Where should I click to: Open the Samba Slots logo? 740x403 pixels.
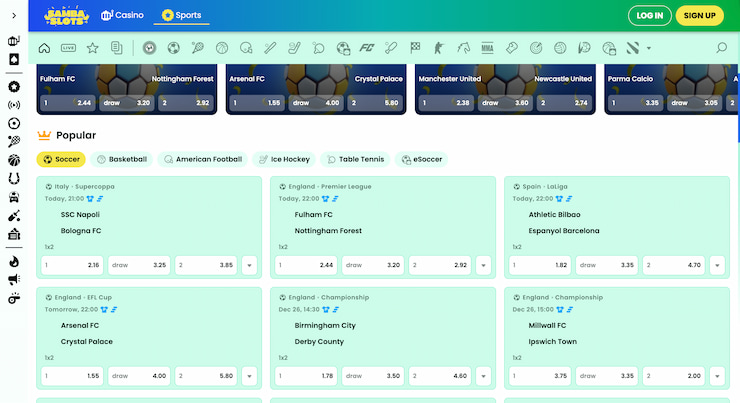tap(67, 16)
